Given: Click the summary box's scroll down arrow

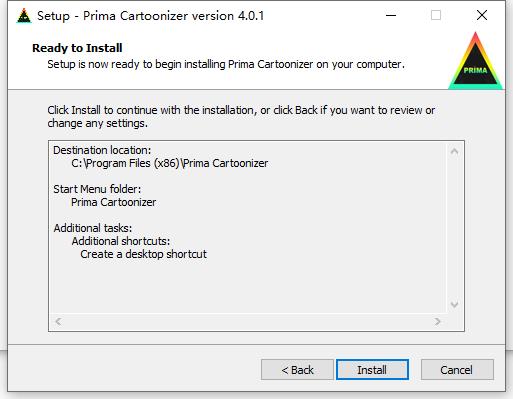Looking at the screenshot, I should (x=454, y=305).
